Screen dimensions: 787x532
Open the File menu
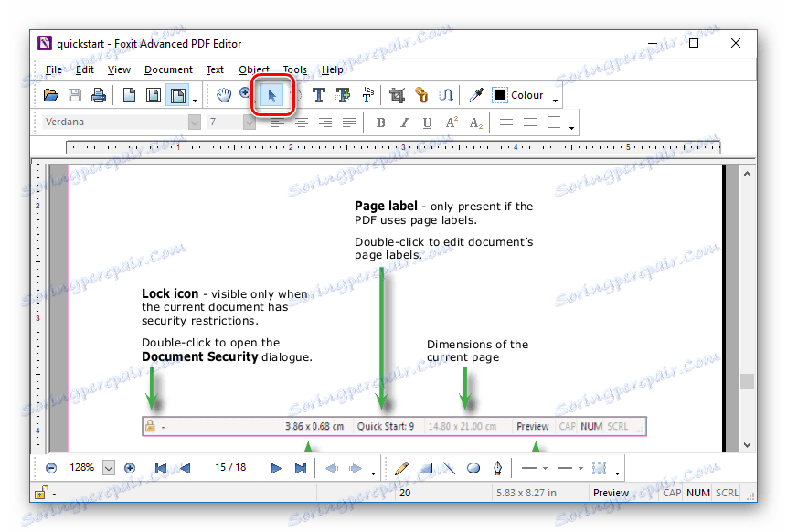pos(54,69)
